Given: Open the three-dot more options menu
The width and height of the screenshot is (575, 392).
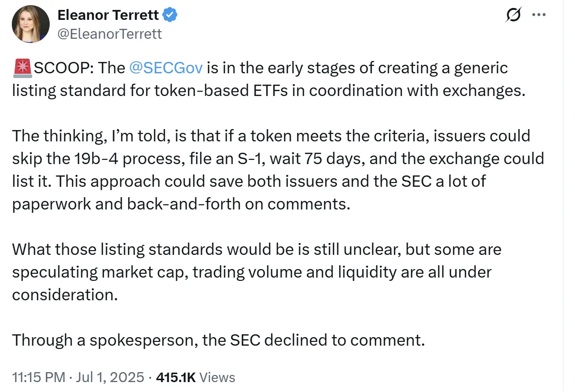Looking at the screenshot, I should click(x=539, y=15).
